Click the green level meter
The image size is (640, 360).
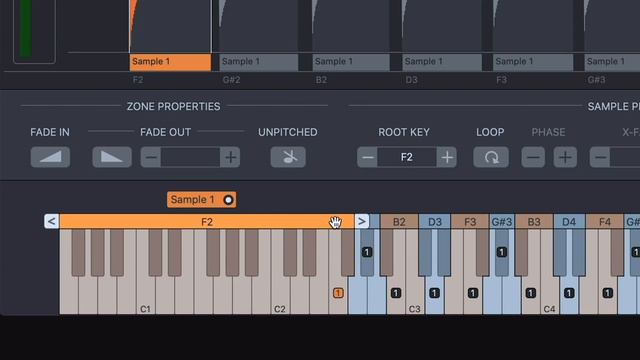point(26,28)
